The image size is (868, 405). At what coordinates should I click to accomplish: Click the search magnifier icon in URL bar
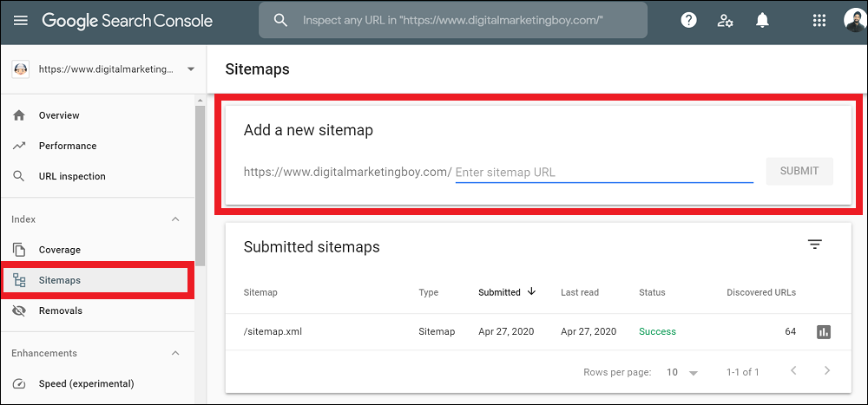pos(281,21)
